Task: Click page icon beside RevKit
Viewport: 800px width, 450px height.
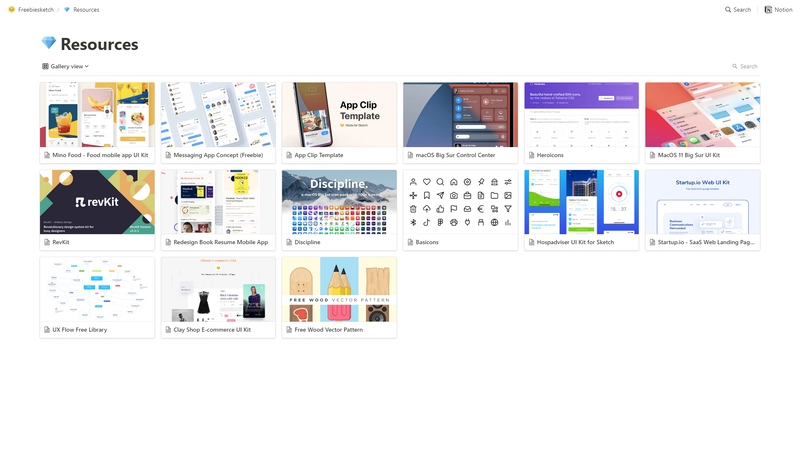Action: point(47,242)
